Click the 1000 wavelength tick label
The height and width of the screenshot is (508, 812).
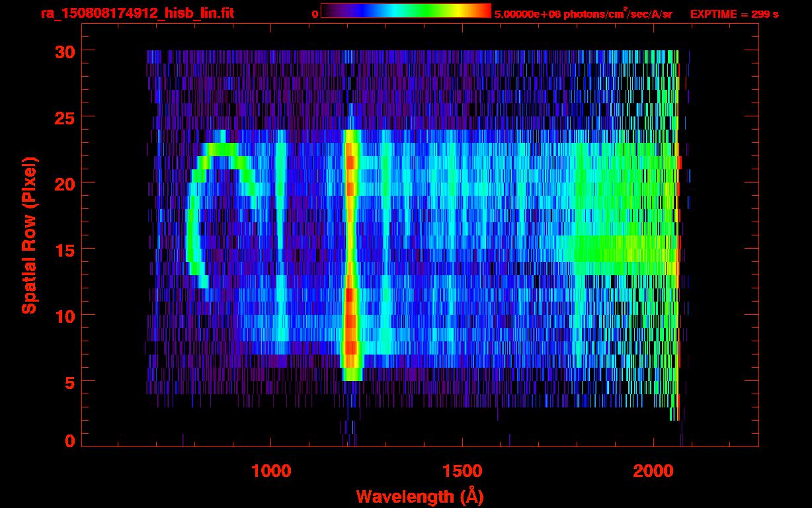[x=271, y=471]
